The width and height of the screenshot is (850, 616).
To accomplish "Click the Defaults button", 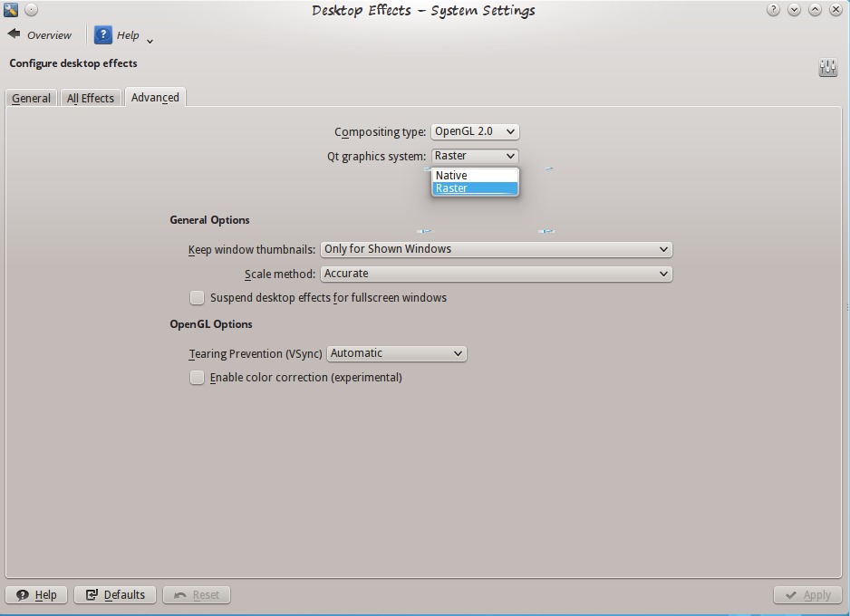I will click(x=115, y=595).
